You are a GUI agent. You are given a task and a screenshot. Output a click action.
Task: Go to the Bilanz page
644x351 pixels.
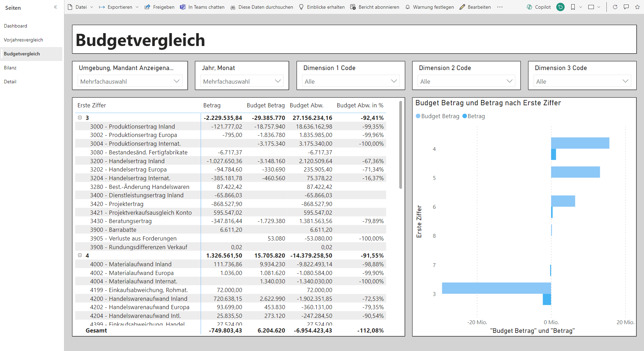pos(10,68)
